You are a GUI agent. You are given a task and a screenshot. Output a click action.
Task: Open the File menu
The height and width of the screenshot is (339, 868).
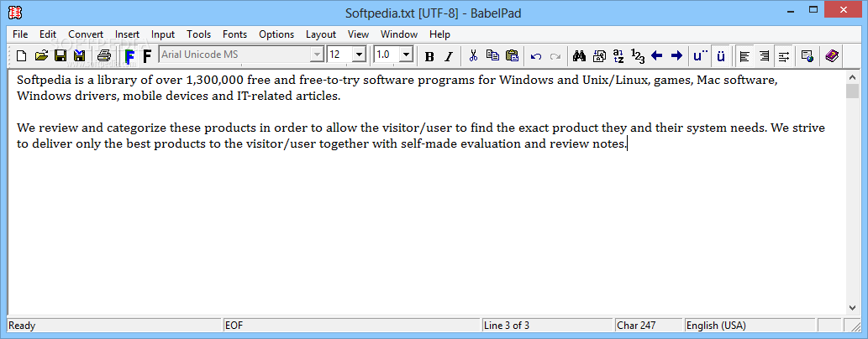tap(20, 34)
